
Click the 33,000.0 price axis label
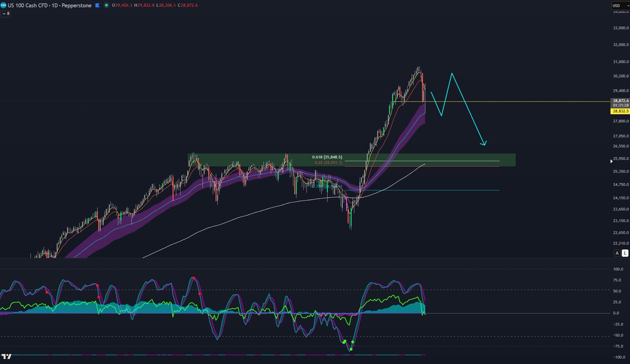point(620,28)
